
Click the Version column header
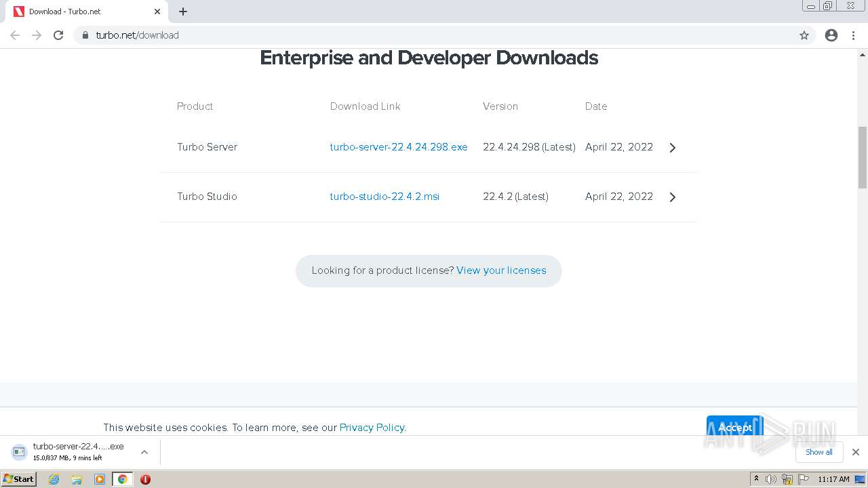(500, 106)
